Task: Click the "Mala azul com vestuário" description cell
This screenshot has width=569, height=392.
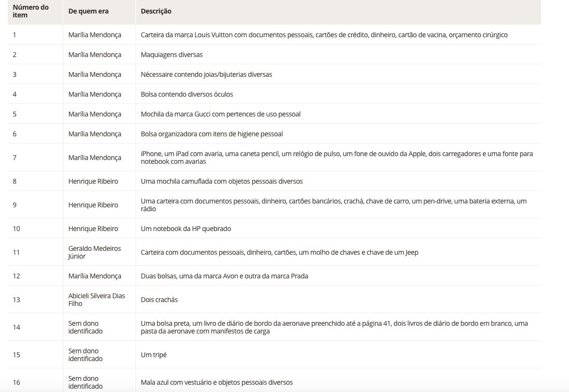Action: pos(216,382)
